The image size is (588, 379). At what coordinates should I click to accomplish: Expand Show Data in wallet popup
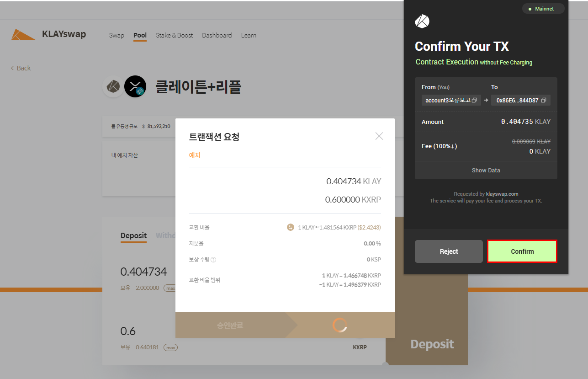tap(486, 170)
